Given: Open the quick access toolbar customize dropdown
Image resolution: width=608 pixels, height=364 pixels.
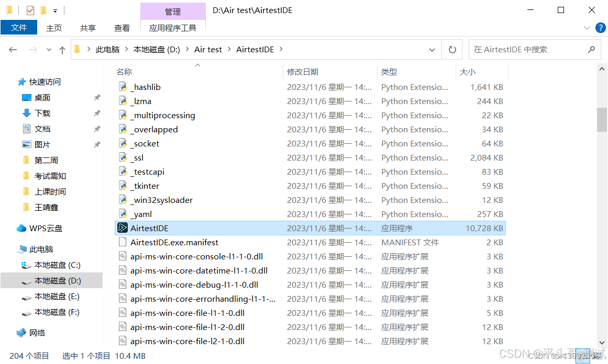Looking at the screenshot, I should point(56,10).
